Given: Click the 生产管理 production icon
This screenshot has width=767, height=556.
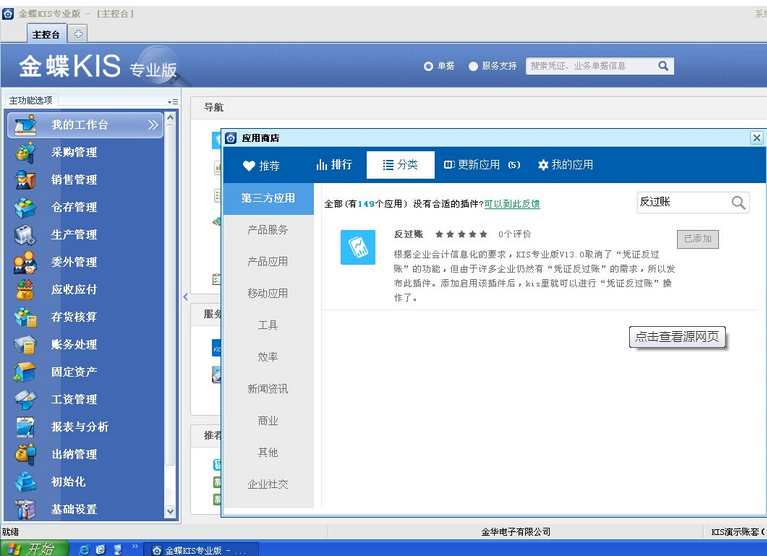Looking at the screenshot, I should (25, 235).
